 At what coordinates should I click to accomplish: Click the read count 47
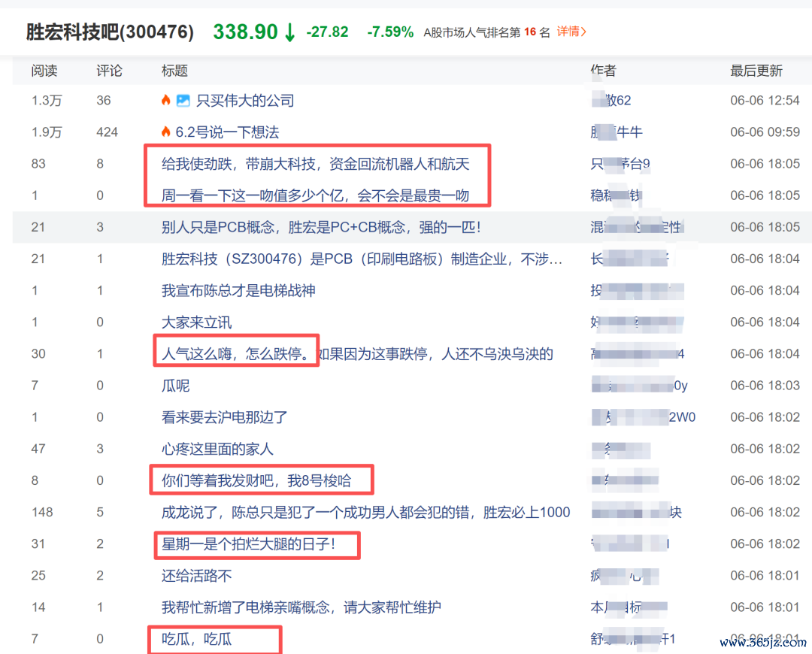coord(38,449)
